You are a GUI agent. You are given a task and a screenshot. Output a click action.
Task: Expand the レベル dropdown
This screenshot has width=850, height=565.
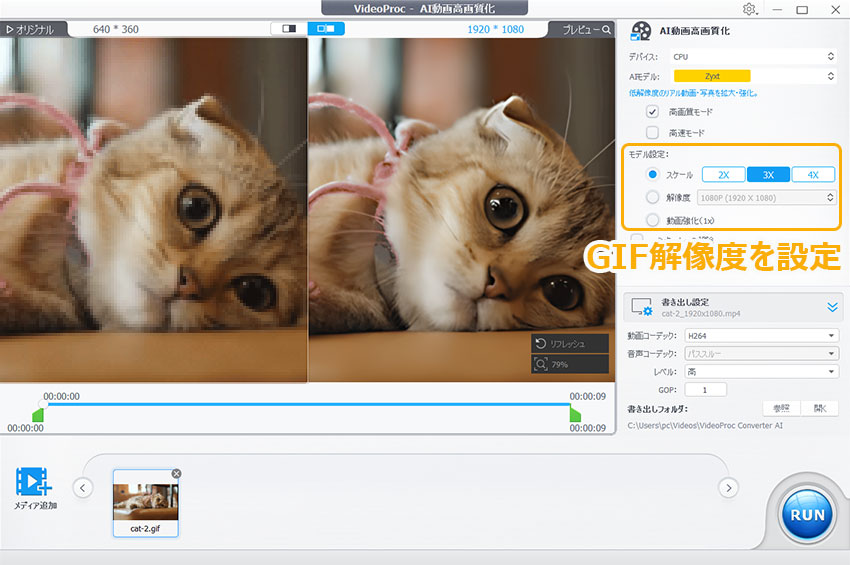pyautogui.click(x=761, y=372)
